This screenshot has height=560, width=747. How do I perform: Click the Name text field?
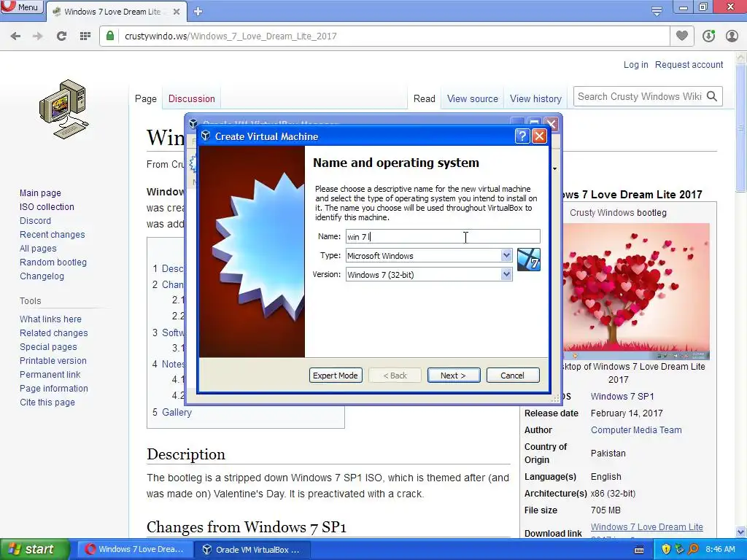[443, 237]
